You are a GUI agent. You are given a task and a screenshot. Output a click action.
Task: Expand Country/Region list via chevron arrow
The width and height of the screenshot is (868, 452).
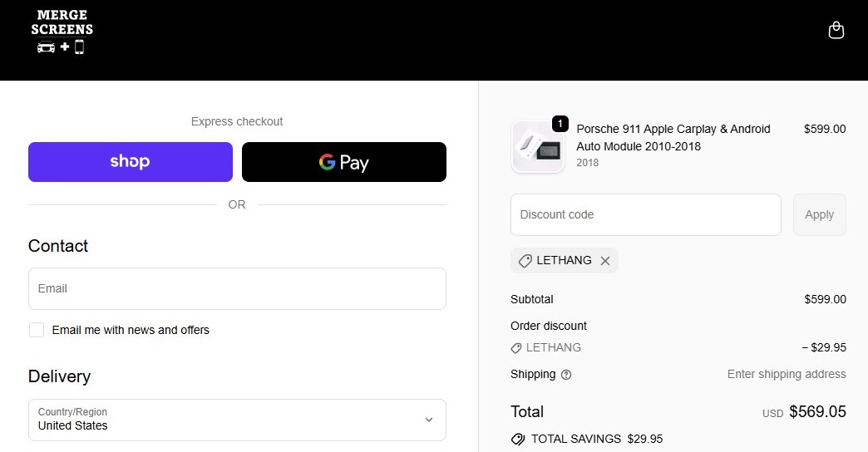point(428,420)
